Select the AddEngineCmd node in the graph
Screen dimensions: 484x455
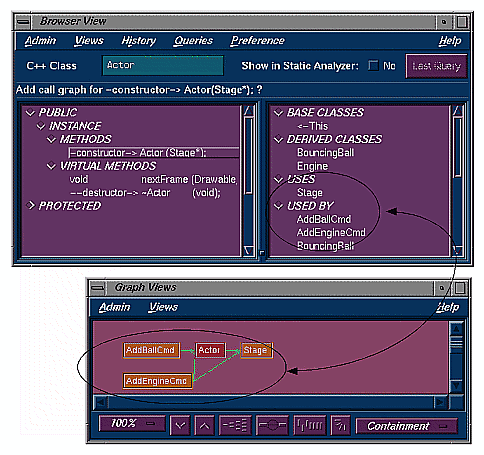click(157, 381)
